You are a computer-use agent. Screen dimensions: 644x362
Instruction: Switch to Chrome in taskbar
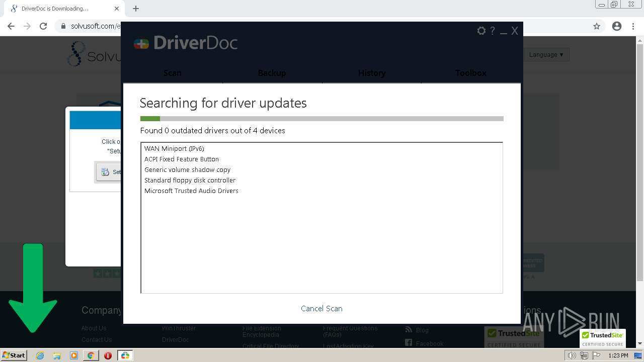point(91,355)
